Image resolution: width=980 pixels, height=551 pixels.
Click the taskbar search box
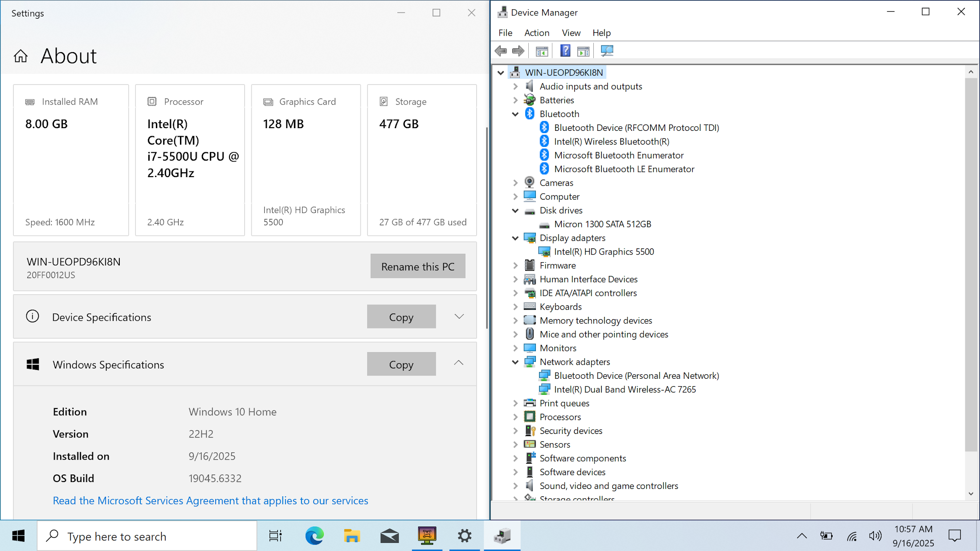click(x=147, y=536)
